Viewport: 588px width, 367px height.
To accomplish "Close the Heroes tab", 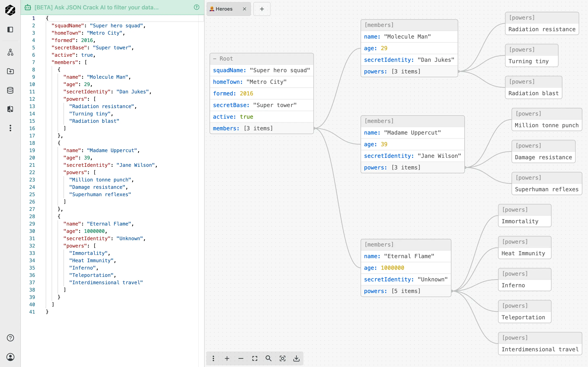I will pos(244,9).
